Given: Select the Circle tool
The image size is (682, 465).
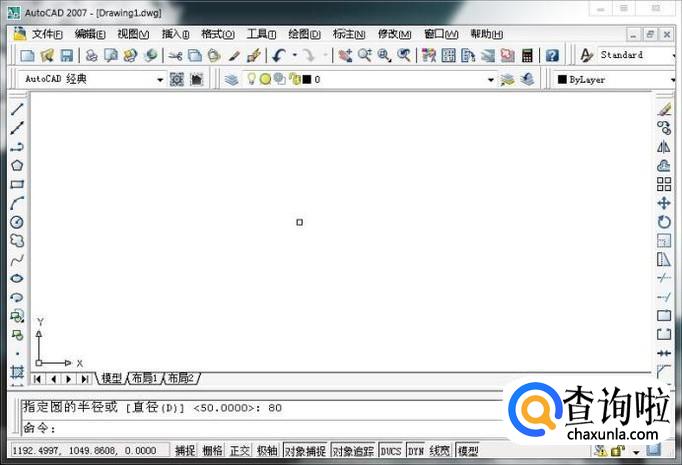Looking at the screenshot, I should coord(17,222).
